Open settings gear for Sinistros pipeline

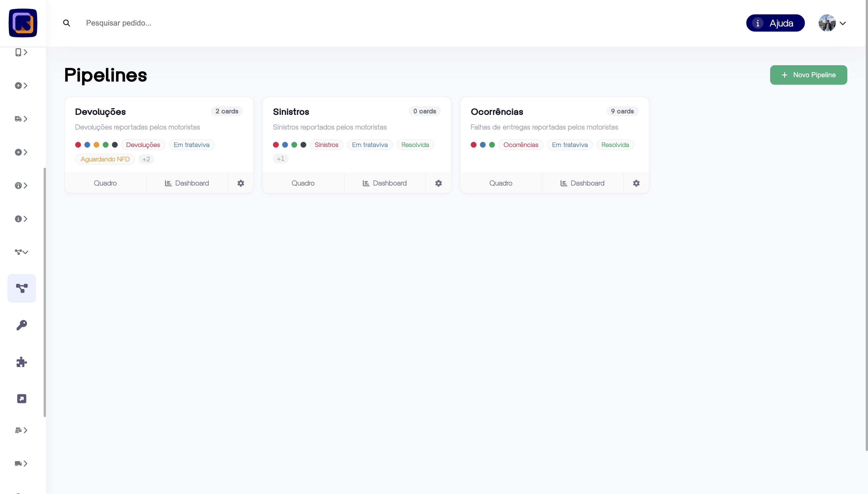click(x=438, y=183)
